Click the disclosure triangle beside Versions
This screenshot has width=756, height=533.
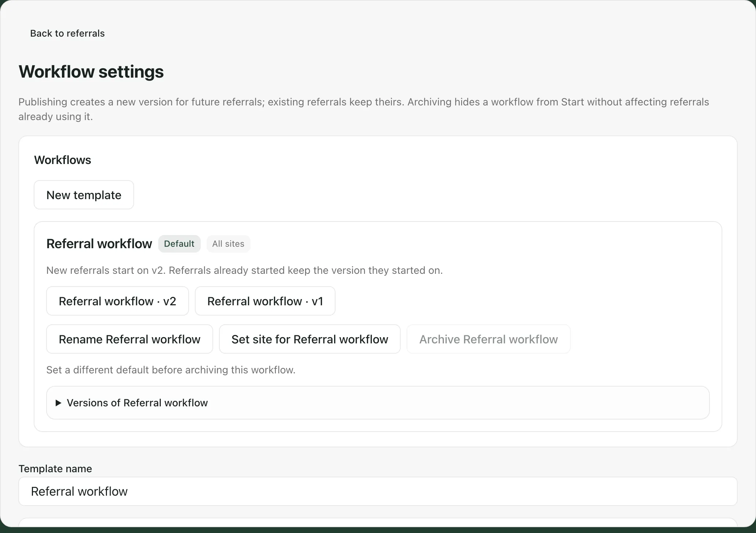pos(58,403)
